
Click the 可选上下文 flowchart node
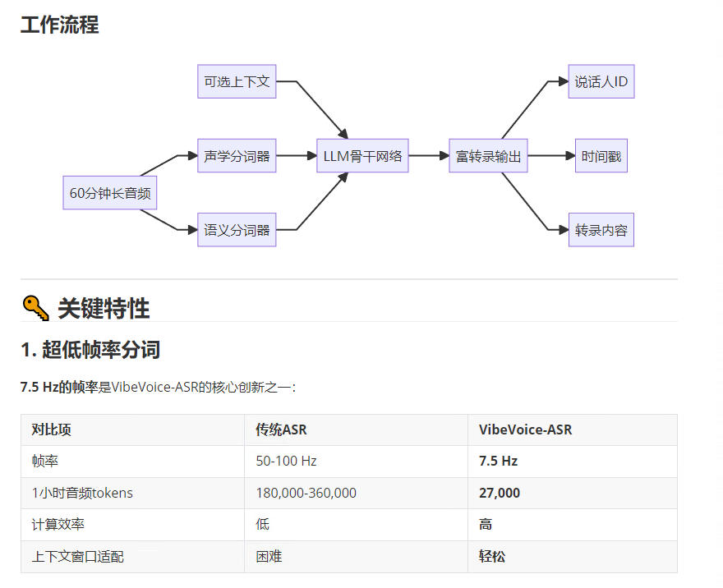pos(237,81)
